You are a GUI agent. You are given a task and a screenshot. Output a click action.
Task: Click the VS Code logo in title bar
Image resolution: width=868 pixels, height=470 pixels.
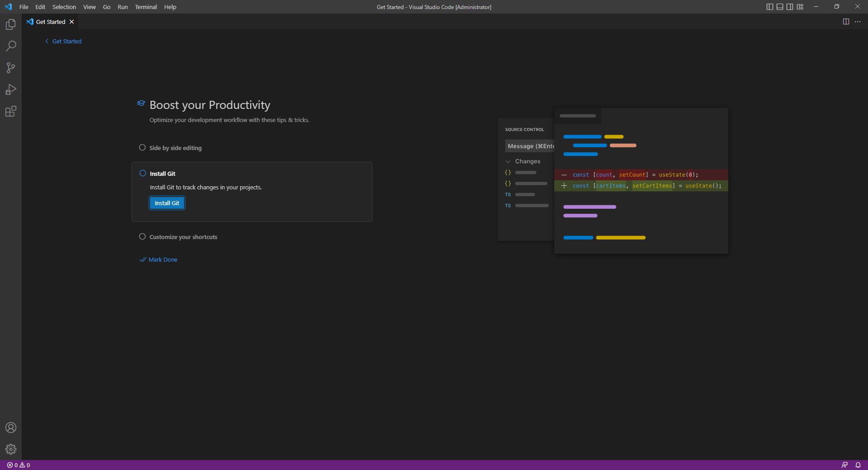point(8,7)
